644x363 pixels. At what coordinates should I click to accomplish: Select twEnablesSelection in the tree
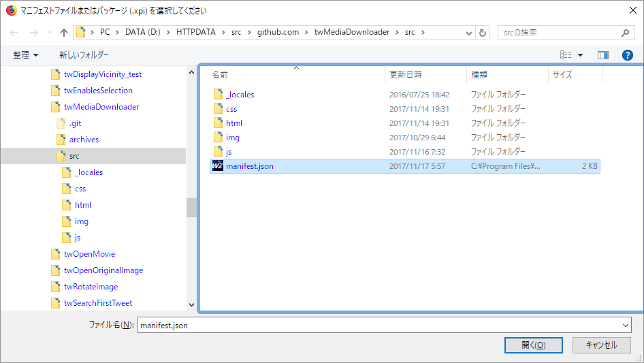tap(98, 91)
